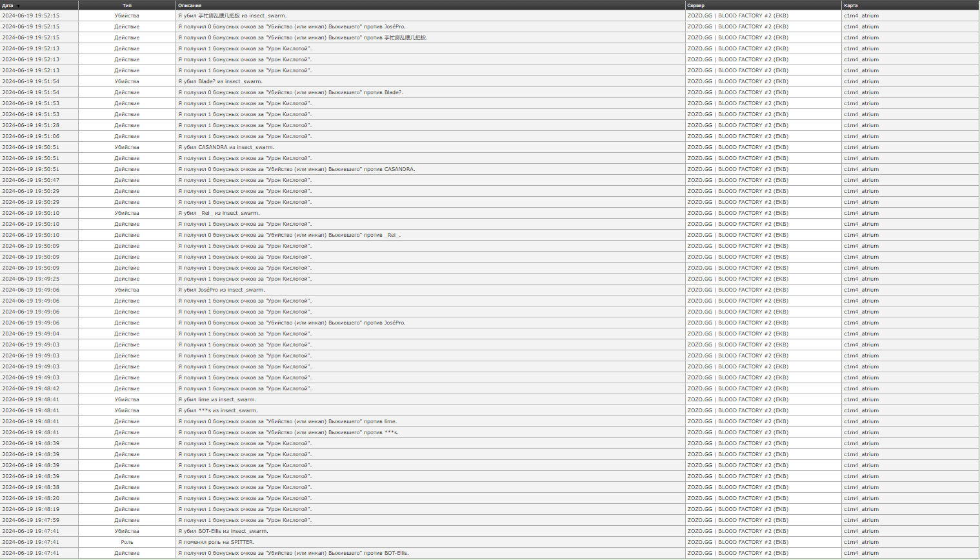This screenshot has width=980, height=560.
Task: Click the sort arrow beside Дата header
Action: [18, 6]
